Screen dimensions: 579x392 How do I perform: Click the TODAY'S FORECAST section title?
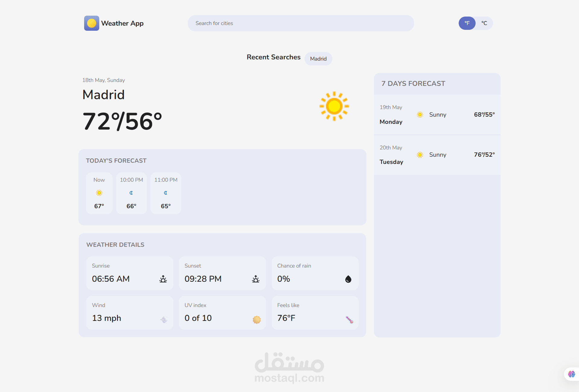pos(116,161)
